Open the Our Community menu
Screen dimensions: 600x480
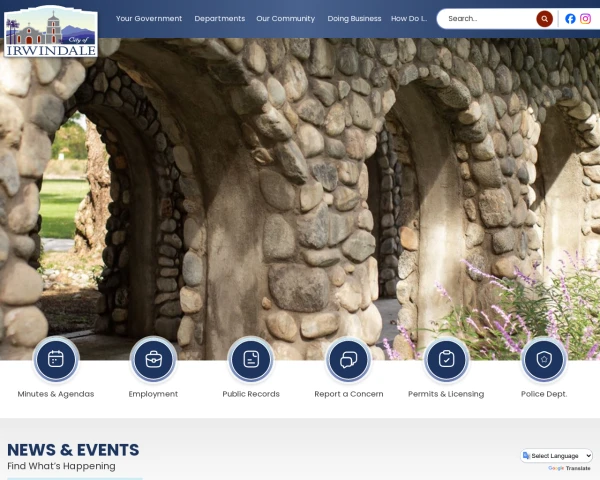(x=285, y=18)
